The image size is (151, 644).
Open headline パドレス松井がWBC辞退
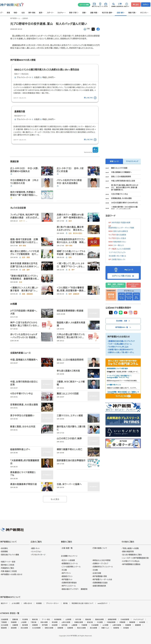69,181
